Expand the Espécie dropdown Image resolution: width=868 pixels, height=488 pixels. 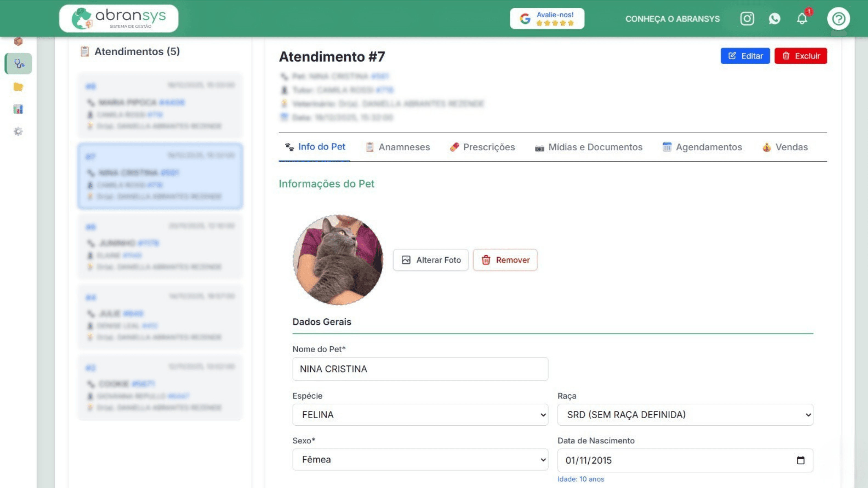[x=420, y=415]
